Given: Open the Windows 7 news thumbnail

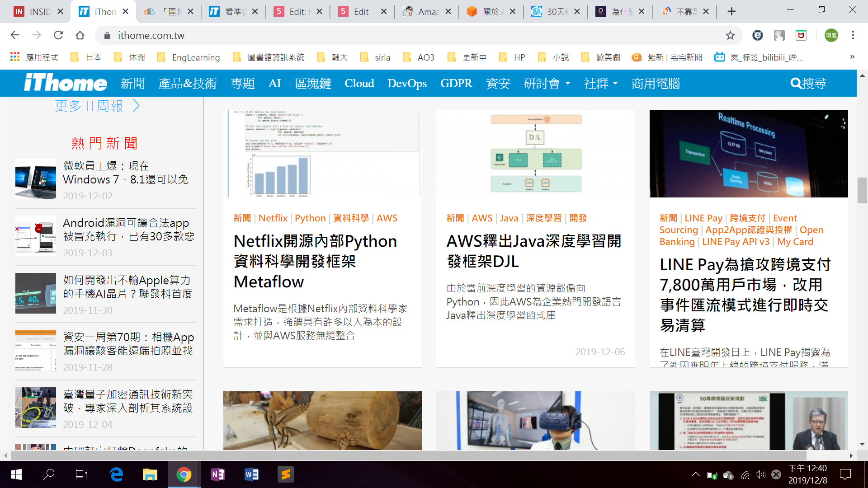Looking at the screenshot, I should 36,179.
